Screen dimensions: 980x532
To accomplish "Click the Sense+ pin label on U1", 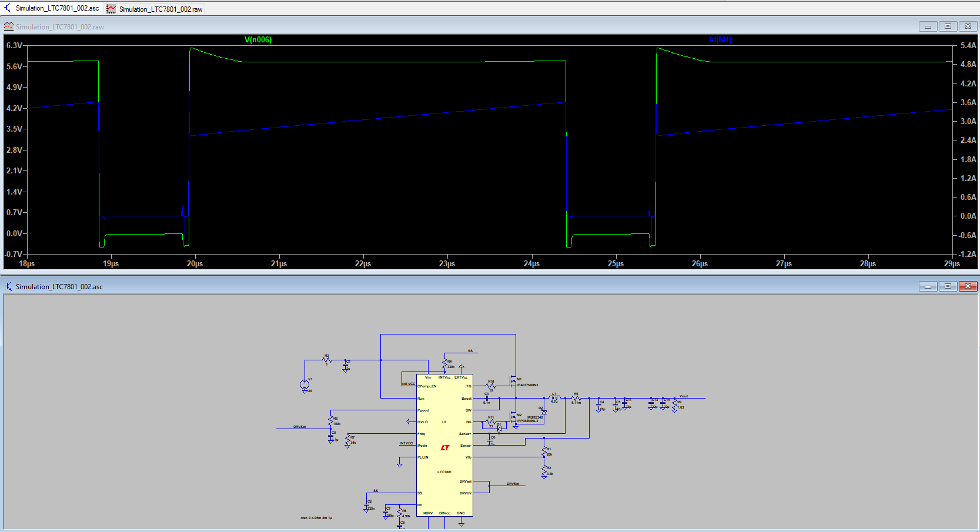I will pyautogui.click(x=465, y=434).
